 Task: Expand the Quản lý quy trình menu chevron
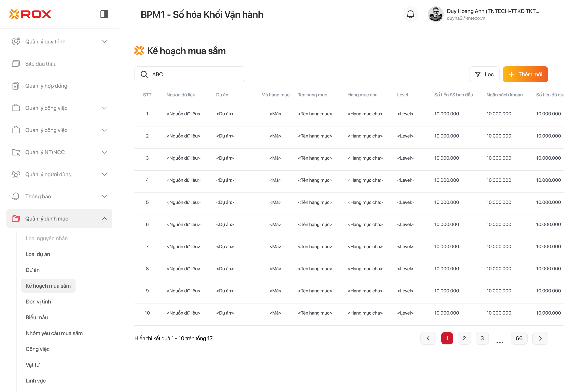tap(104, 42)
